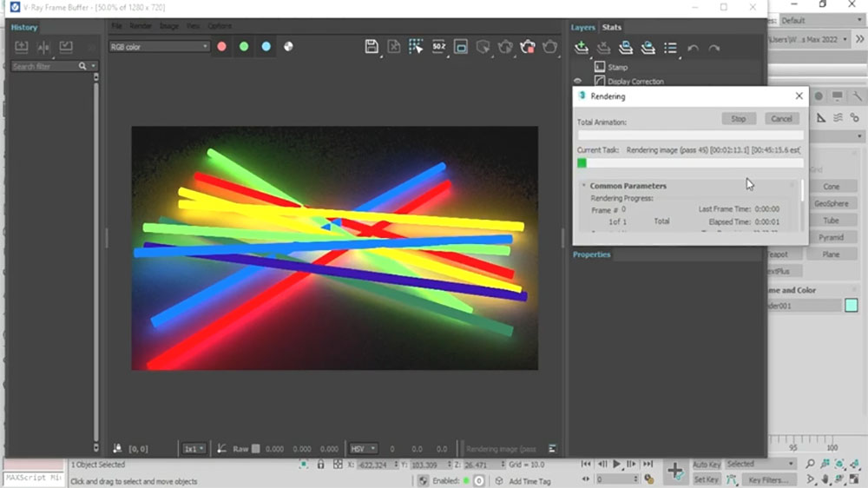Undo the last layer action

pos(693,48)
